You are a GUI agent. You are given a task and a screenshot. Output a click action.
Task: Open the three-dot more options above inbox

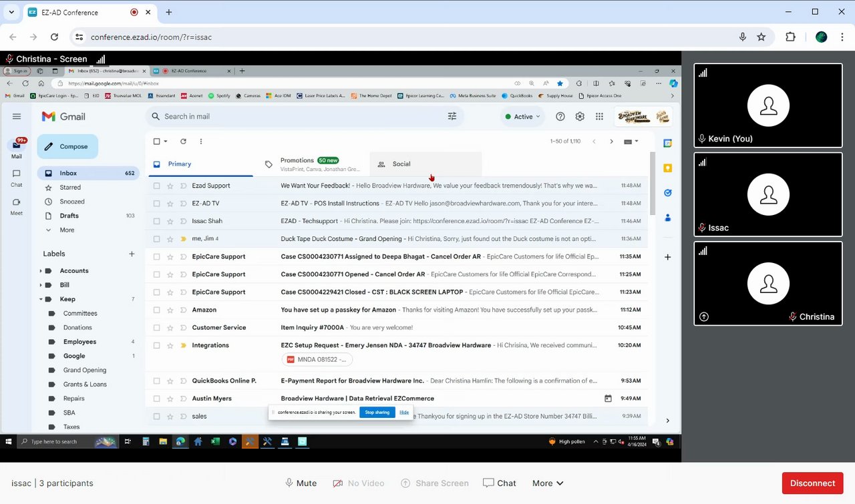200,142
